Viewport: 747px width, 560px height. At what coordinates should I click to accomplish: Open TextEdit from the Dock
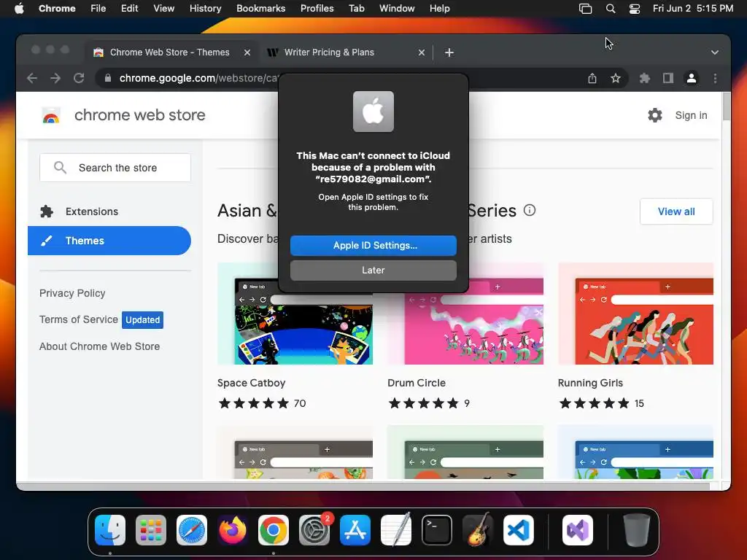396,530
